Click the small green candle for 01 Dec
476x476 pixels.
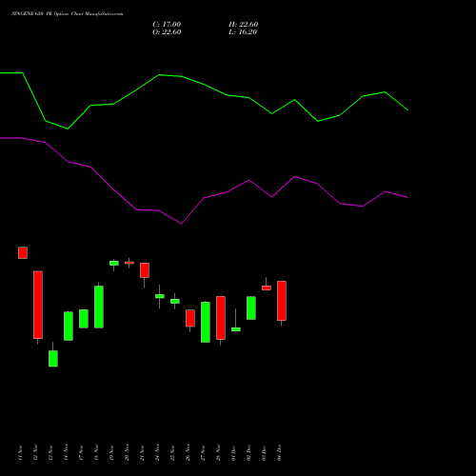coord(236,329)
